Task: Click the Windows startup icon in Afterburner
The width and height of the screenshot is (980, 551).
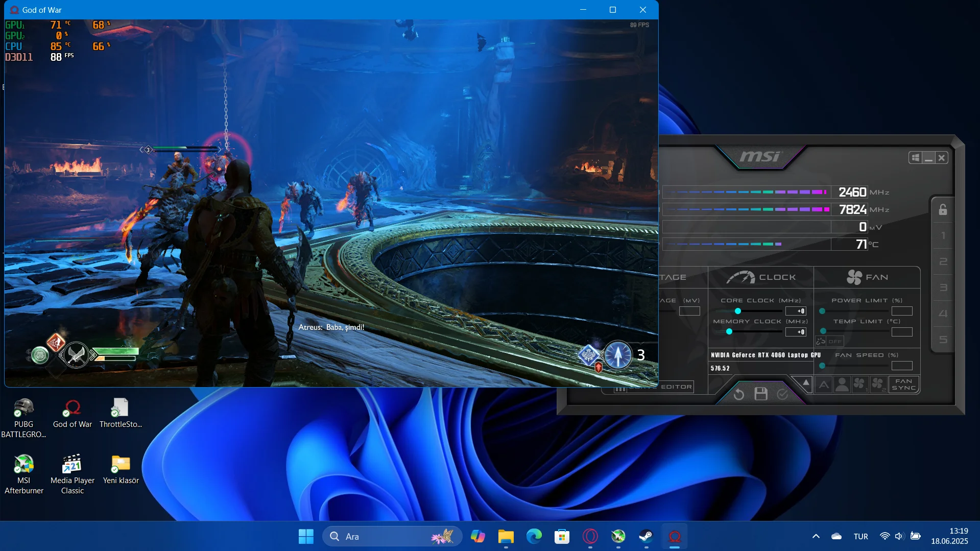Action: click(915, 158)
